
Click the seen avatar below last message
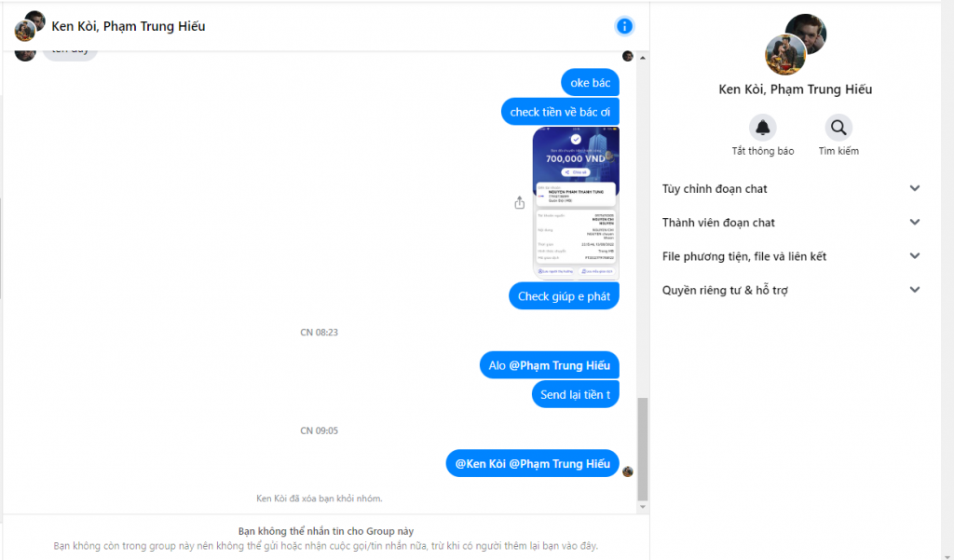coord(628,471)
